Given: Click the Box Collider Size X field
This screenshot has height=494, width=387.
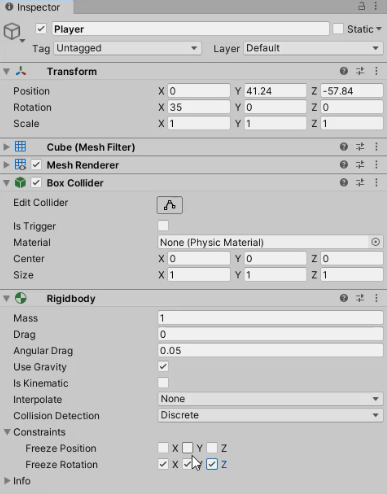Looking at the screenshot, I should pyautogui.click(x=199, y=275).
